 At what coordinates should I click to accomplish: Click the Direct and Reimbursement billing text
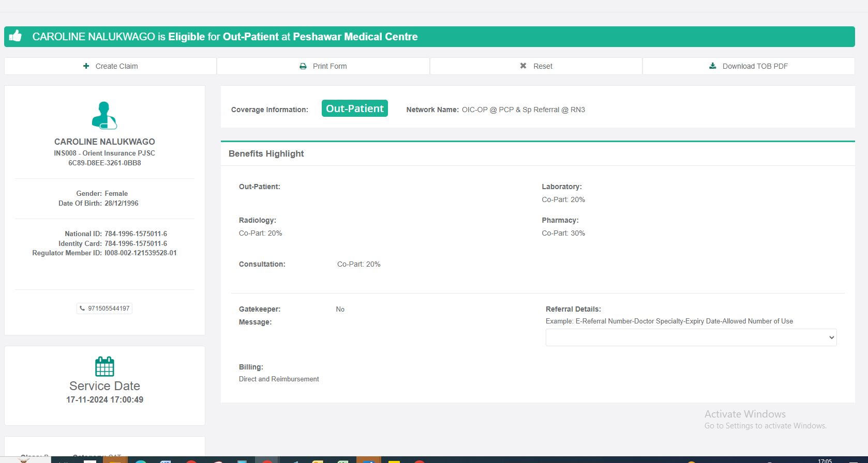click(279, 379)
